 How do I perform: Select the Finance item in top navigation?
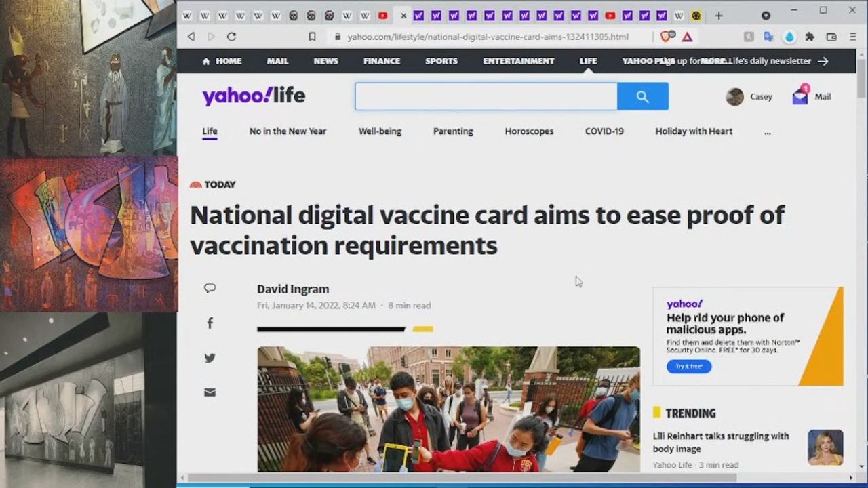click(x=381, y=61)
